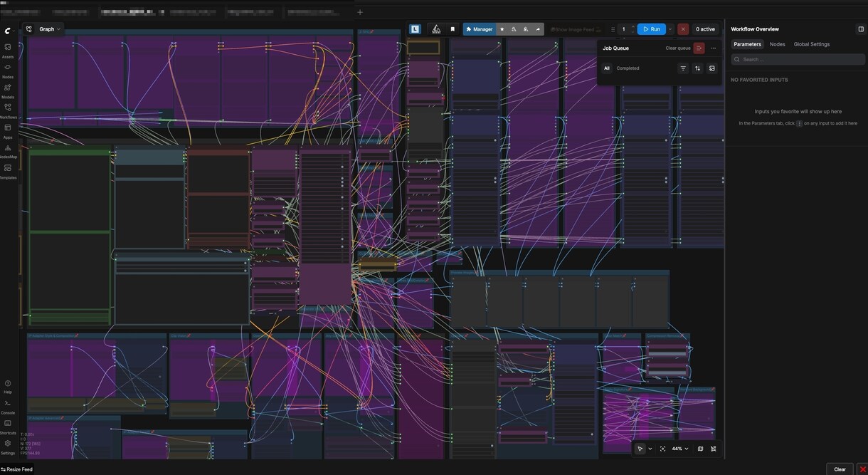The image size is (868, 475).
Task: Run the workflow
Action: pos(651,29)
